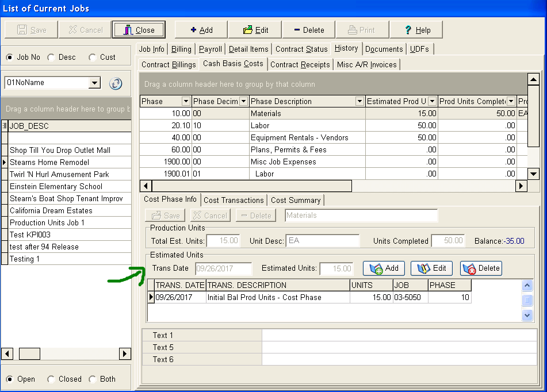Add an estimated units transaction
The height and width of the screenshot is (392, 547).
[384, 268]
